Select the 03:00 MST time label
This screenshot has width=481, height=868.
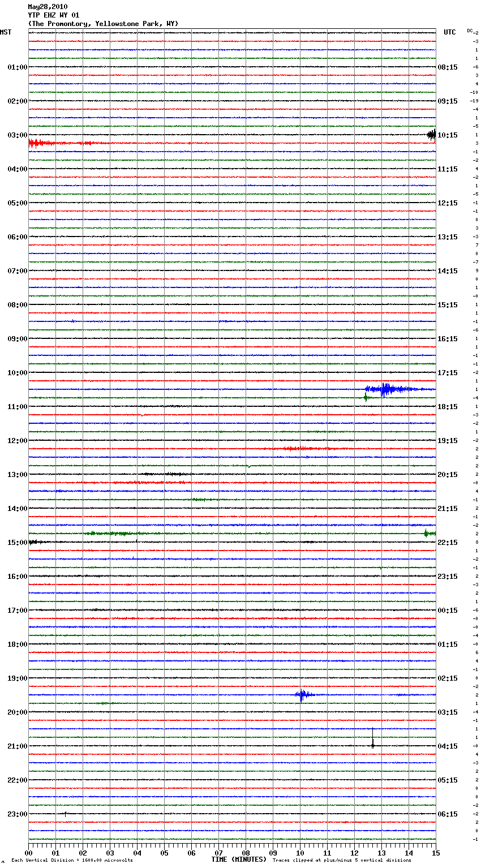click(x=18, y=135)
